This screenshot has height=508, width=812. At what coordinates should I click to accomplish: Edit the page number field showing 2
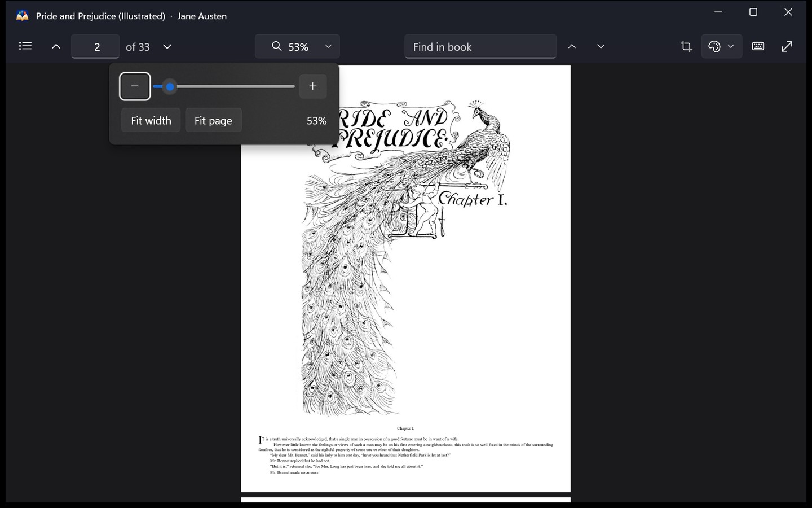(96, 46)
